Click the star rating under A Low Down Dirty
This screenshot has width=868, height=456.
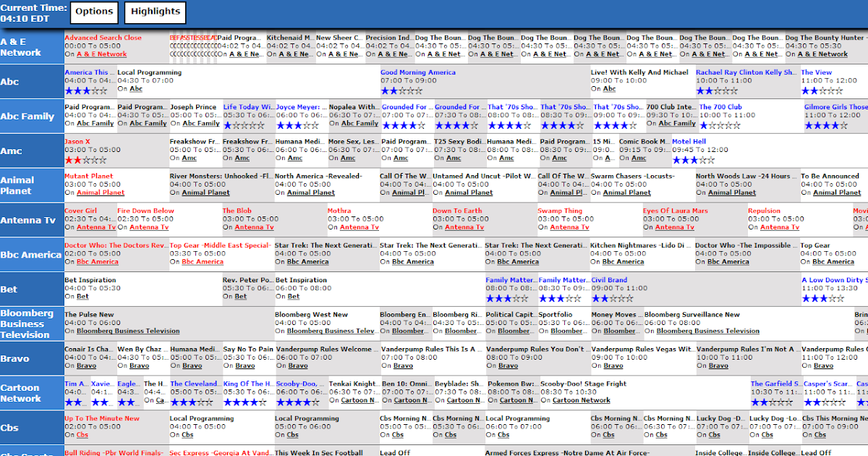(823, 298)
